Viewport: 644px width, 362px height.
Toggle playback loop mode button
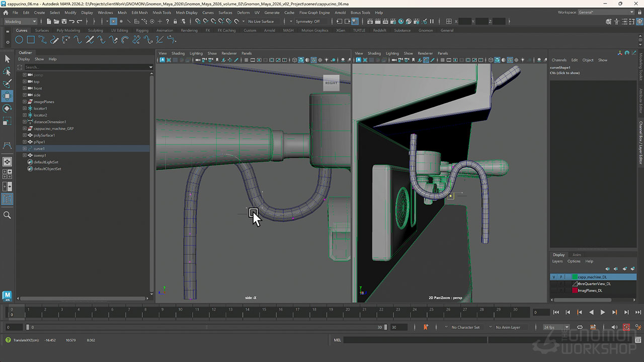pyautogui.click(x=580, y=327)
